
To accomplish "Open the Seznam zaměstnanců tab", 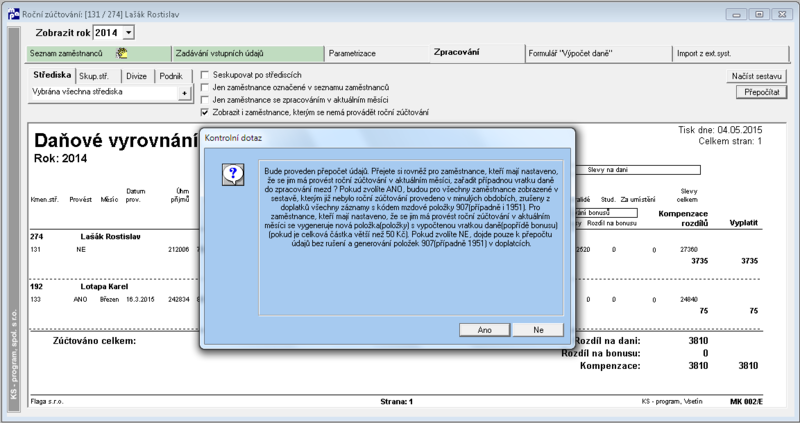I will click(x=99, y=53).
